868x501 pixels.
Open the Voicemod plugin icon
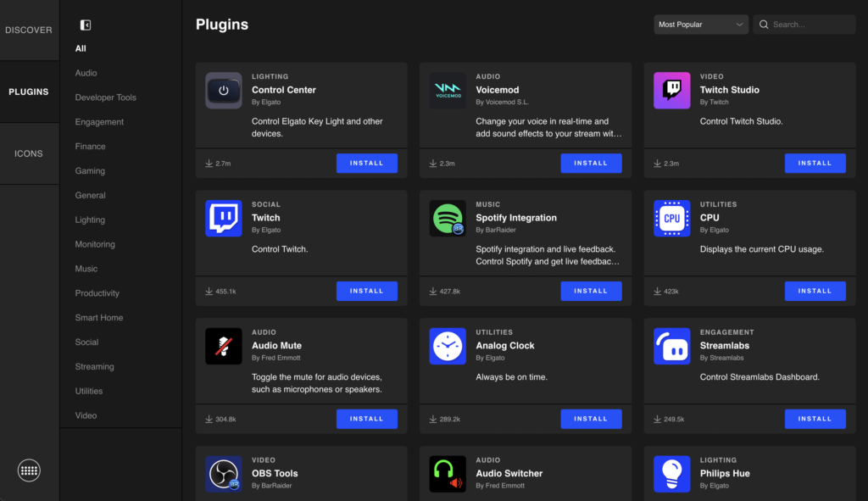click(x=448, y=91)
